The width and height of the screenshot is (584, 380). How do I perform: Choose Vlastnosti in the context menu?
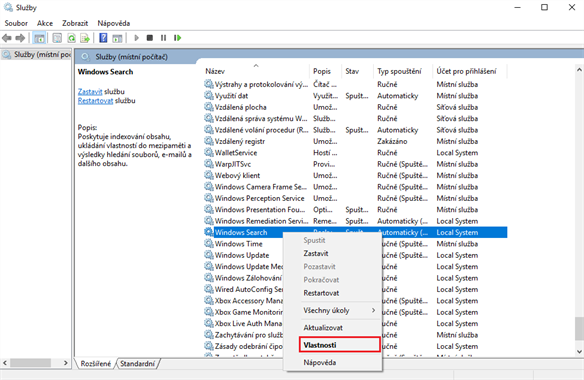(x=339, y=345)
